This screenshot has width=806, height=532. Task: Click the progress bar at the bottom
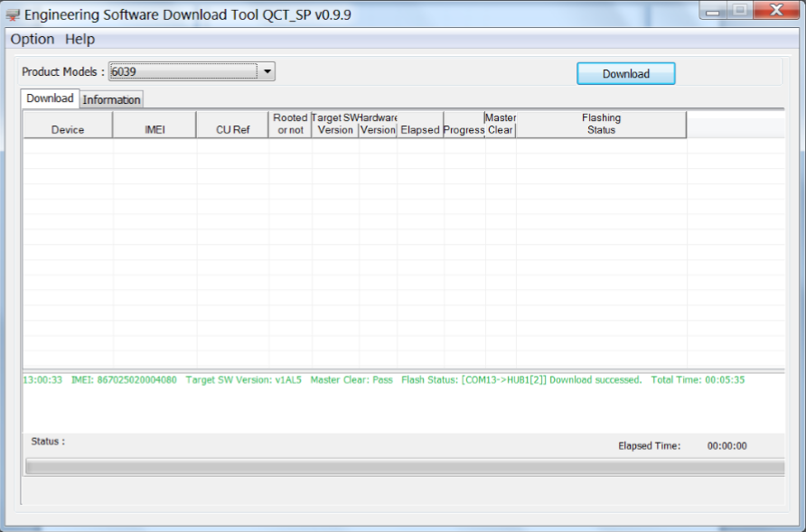coord(405,467)
